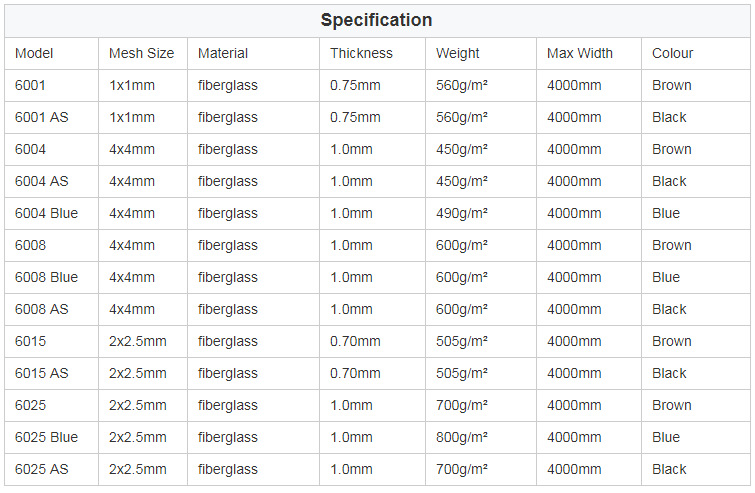The height and width of the screenshot is (493, 755).
Task: Click the 6015 AS model cell
Action: (42, 373)
